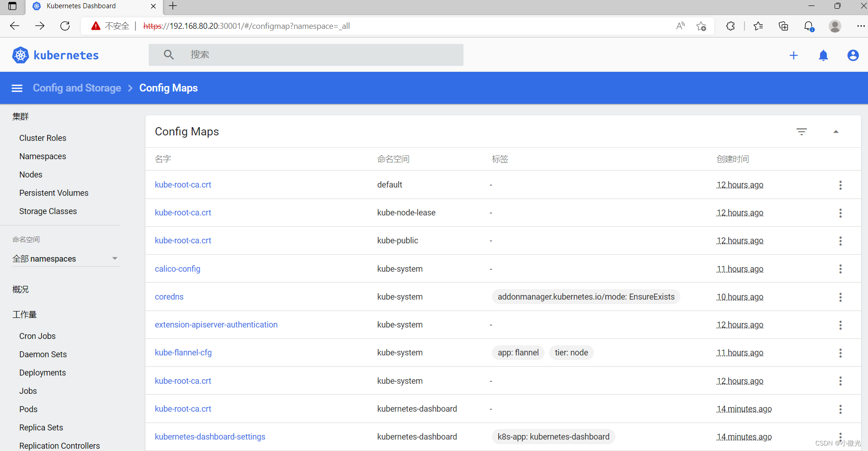This screenshot has width=868, height=451.
Task: Open actions menu for extension-apiserver-authentication
Action: [x=841, y=325]
